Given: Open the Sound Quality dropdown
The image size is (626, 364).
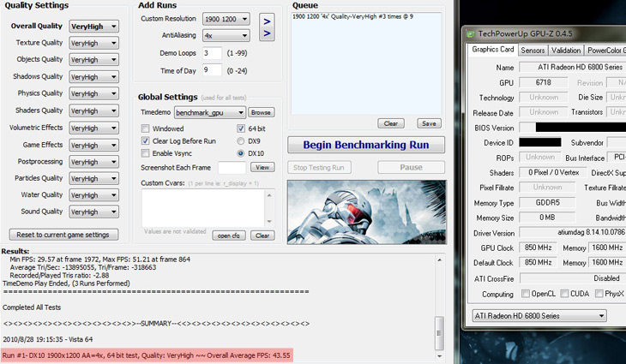Looking at the screenshot, I should click(x=93, y=212).
